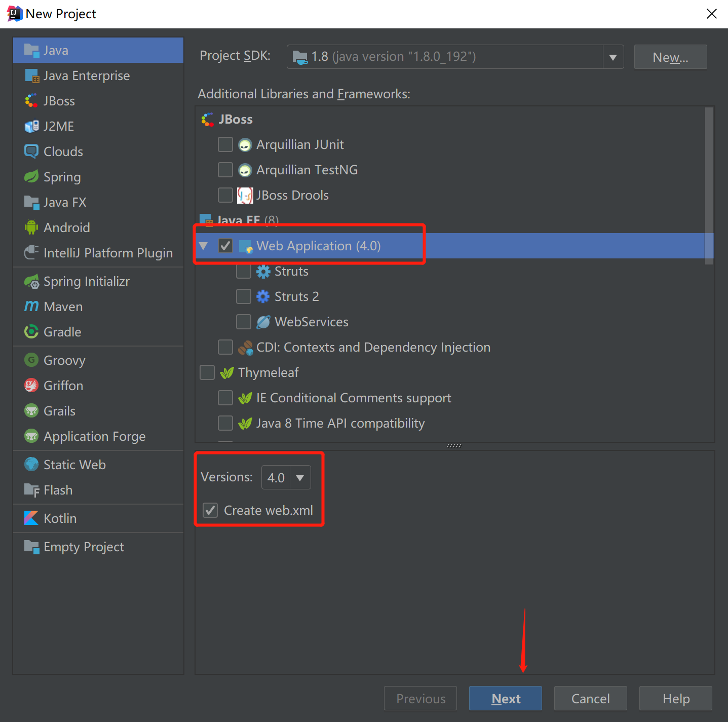Screen dimensions: 728x722
Task: Click the Previous button
Action: [x=420, y=699]
